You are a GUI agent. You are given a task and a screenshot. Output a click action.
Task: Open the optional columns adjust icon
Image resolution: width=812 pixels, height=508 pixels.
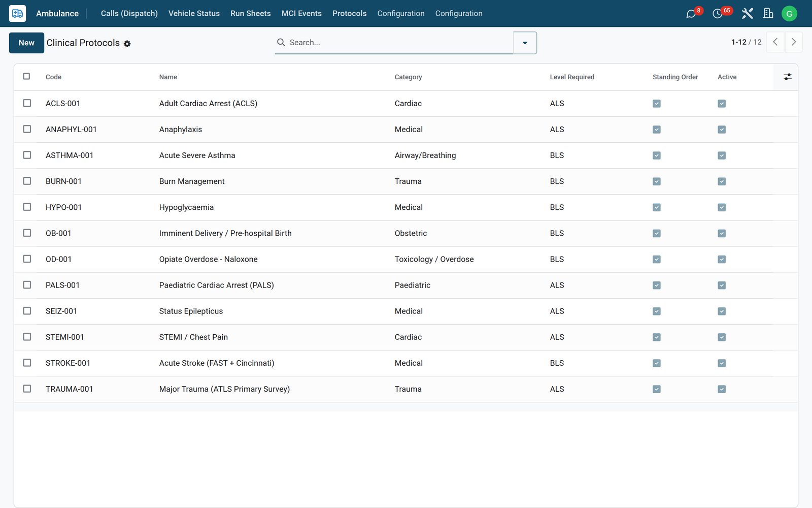787,77
